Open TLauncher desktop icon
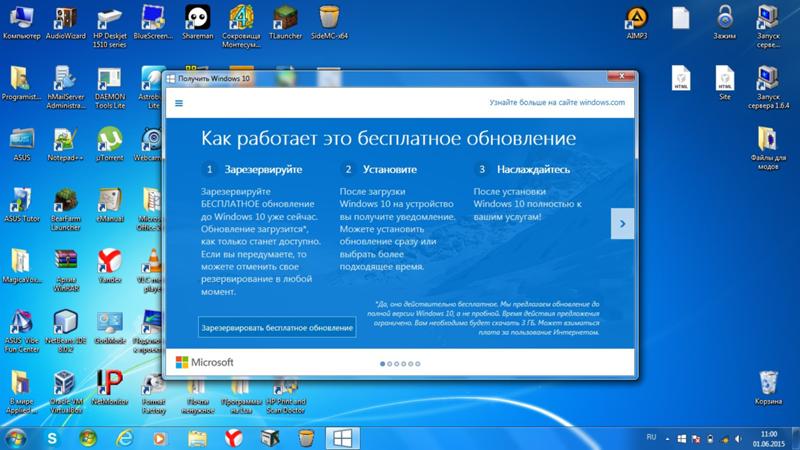Screen dimensions: 800x450 tap(285, 23)
